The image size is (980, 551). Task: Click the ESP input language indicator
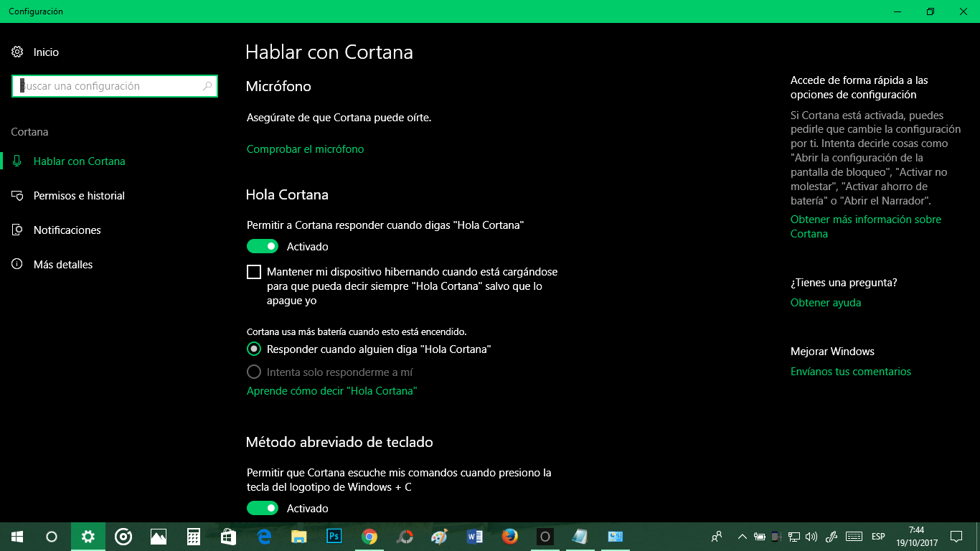pos(878,537)
